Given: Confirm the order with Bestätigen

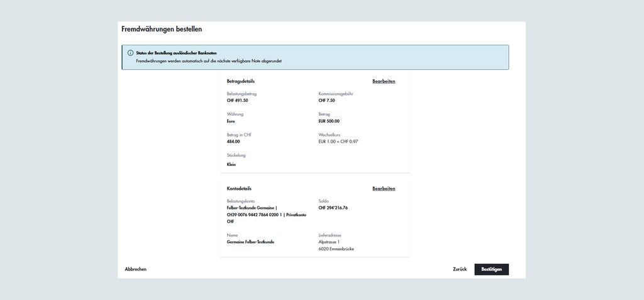Looking at the screenshot, I should coord(491,269).
